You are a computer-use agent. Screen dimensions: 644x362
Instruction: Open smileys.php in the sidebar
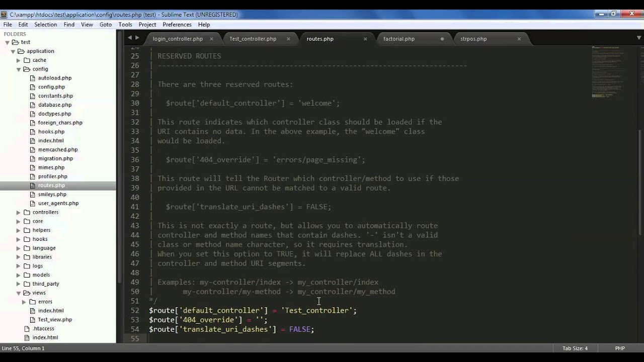(x=52, y=195)
